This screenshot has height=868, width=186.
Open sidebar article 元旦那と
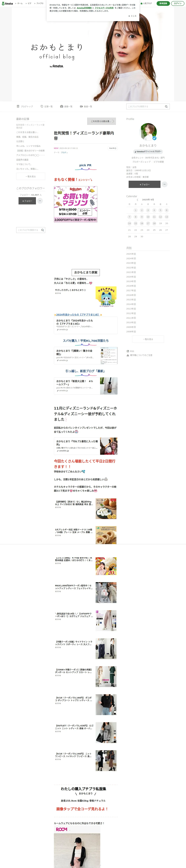click(x=20, y=141)
